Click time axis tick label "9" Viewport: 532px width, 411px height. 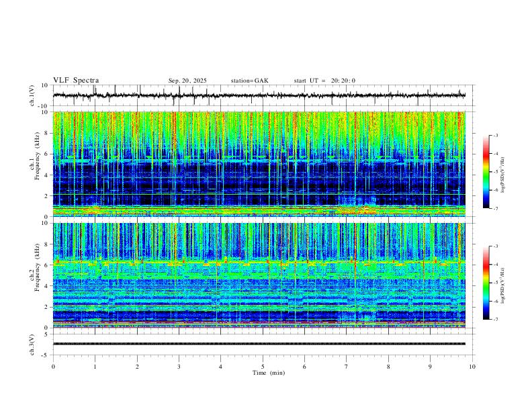pos(430,367)
